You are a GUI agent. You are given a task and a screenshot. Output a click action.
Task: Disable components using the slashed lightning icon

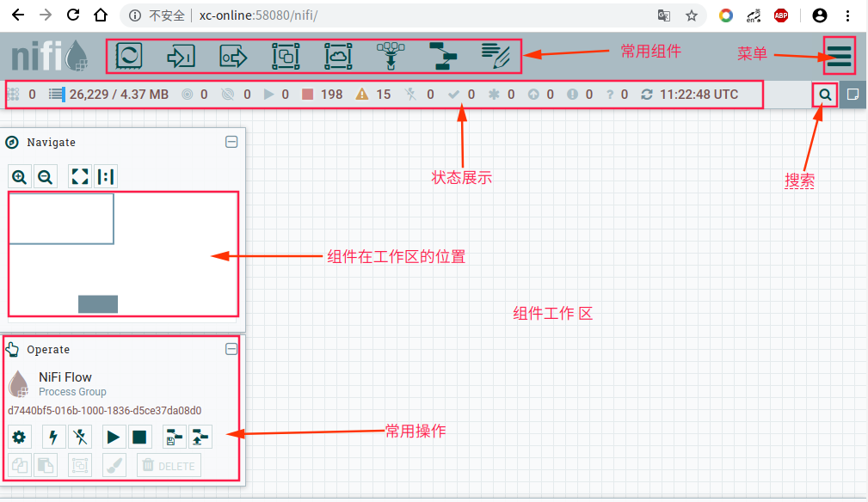(79, 437)
